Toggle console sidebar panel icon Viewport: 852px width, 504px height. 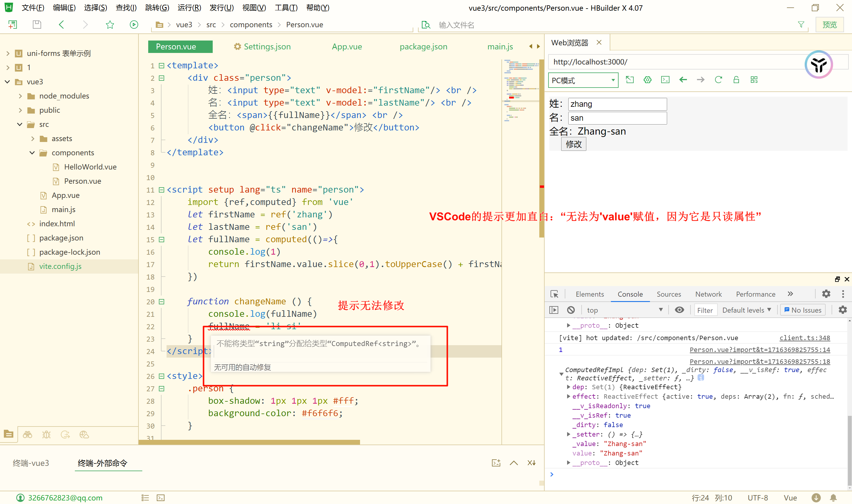coord(554,310)
